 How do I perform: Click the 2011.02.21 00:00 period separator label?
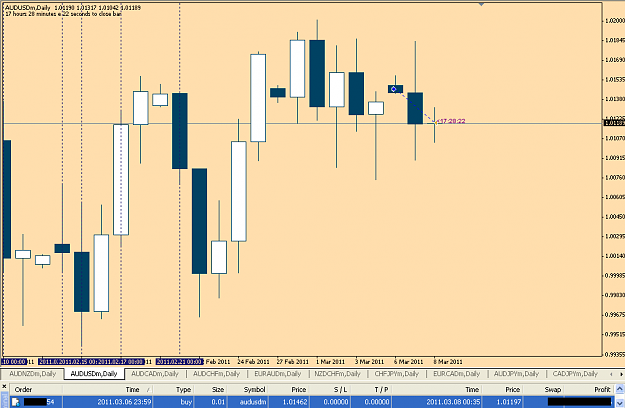click(x=180, y=362)
